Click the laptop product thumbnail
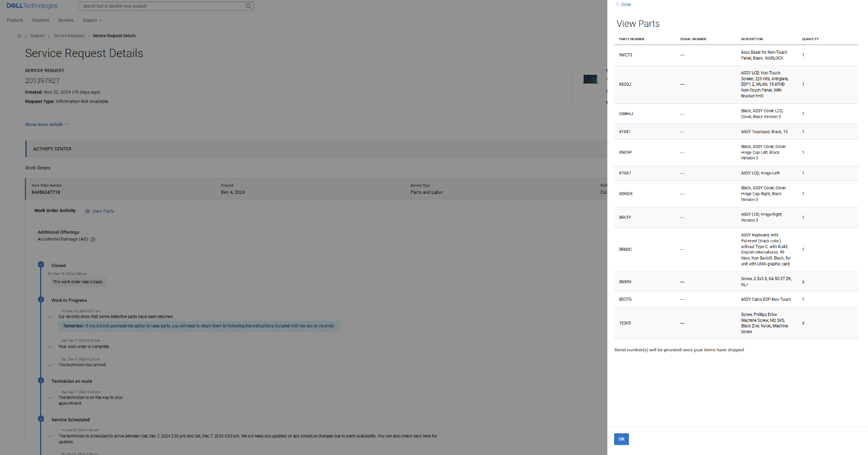Image resolution: width=868 pixels, height=455 pixels. [x=590, y=79]
